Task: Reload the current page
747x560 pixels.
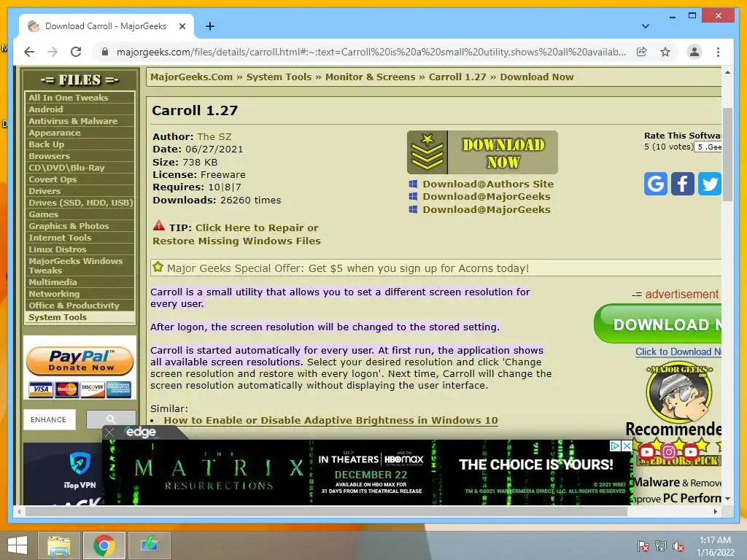Action: click(76, 52)
